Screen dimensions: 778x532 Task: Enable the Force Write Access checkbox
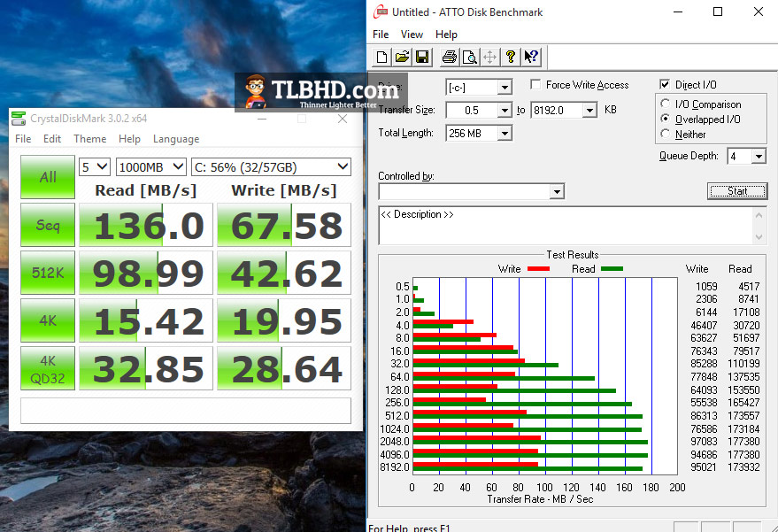(535, 84)
